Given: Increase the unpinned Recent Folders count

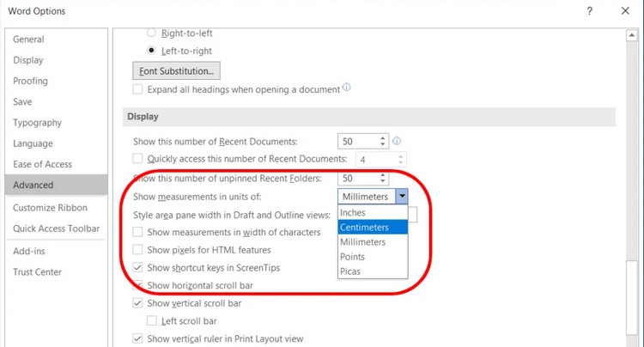Looking at the screenshot, I should pyautogui.click(x=383, y=175).
